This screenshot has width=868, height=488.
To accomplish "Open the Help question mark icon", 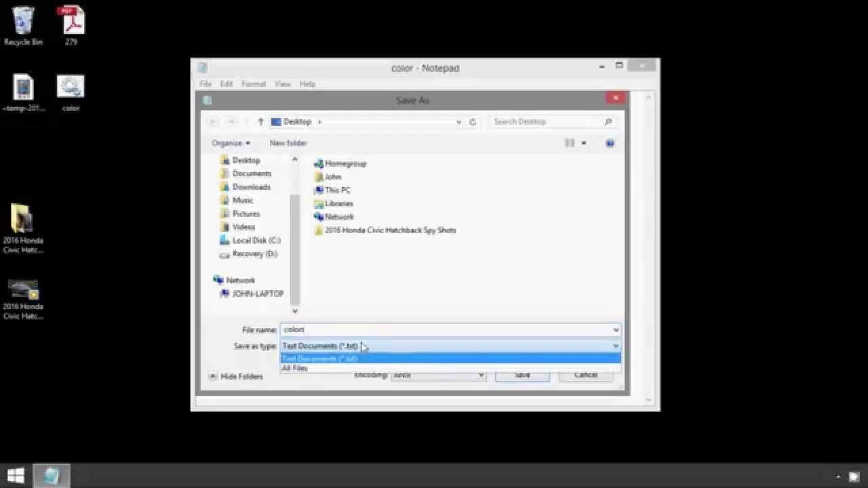I will click(610, 143).
